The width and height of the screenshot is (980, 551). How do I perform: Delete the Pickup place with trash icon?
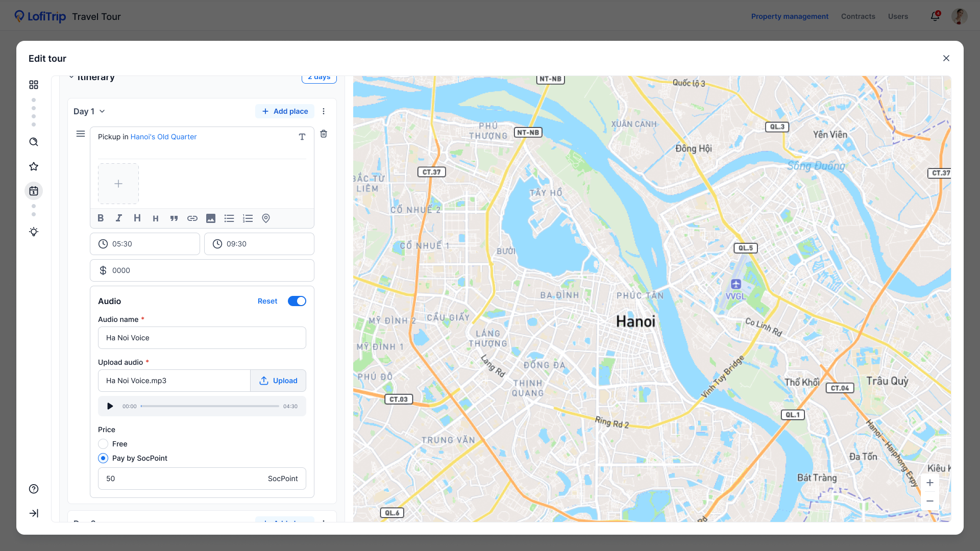point(324,134)
